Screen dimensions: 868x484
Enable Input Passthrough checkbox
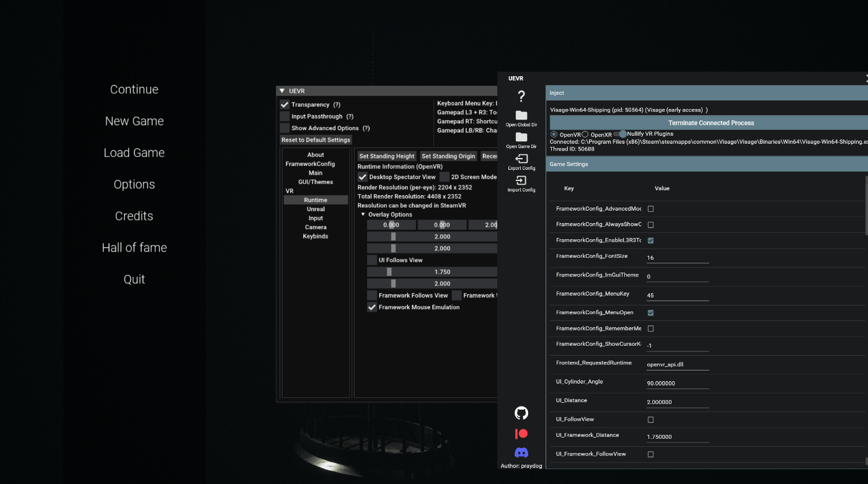tap(285, 117)
